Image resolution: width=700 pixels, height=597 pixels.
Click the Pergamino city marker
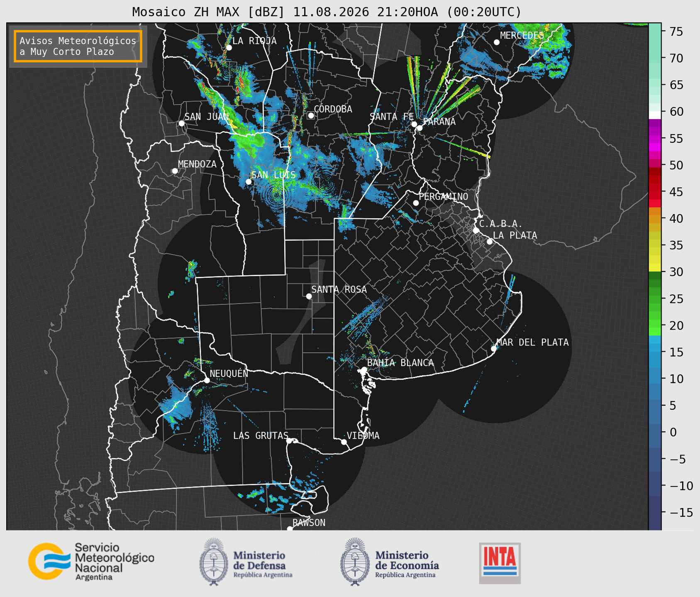pyautogui.click(x=416, y=203)
